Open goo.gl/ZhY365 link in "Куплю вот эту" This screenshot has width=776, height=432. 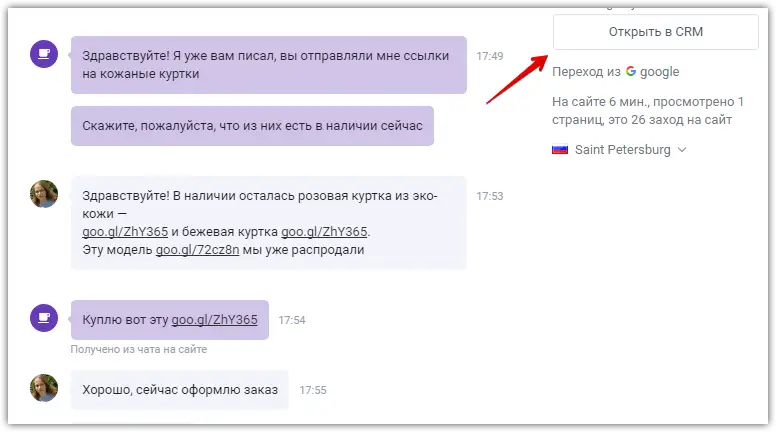(214, 320)
